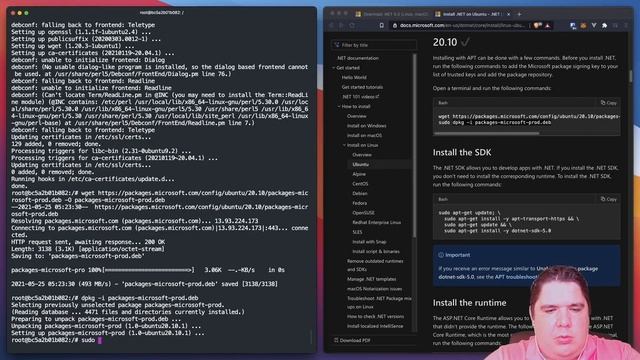This screenshot has width=640, height=360.
Task: Collapse the Get started tree section
Action: click(334, 68)
